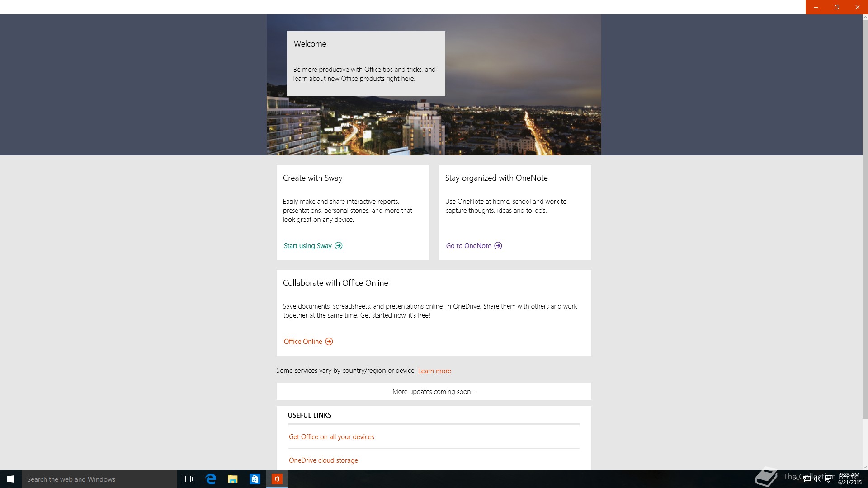The width and height of the screenshot is (868, 488).
Task: Click the USEFUL LINKS heading
Action: coord(310,415)
